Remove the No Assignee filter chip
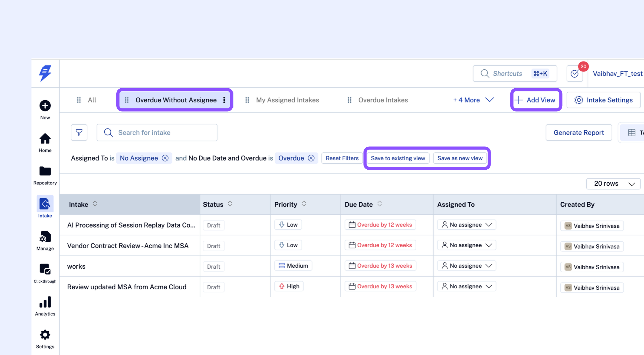The height and width of the screenshot is (355, 644). click(x=165, y=158)
